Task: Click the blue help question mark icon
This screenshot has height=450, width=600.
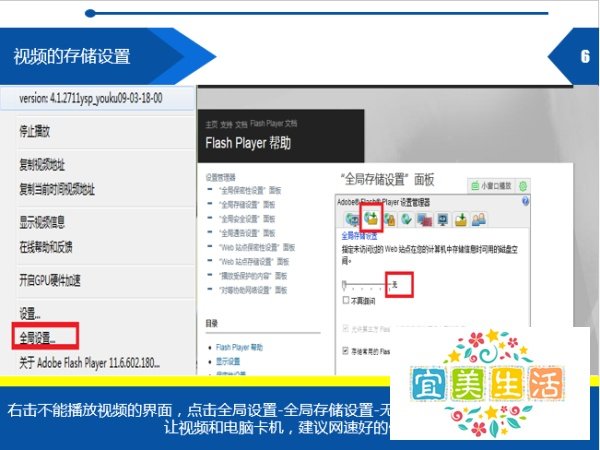Action: pyautogui.click(x=525, y=201)
